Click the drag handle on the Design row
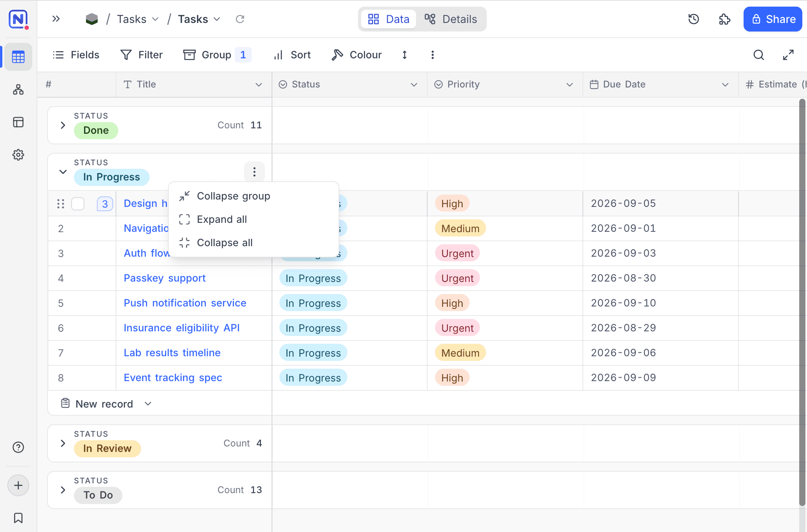 [61, 204]
